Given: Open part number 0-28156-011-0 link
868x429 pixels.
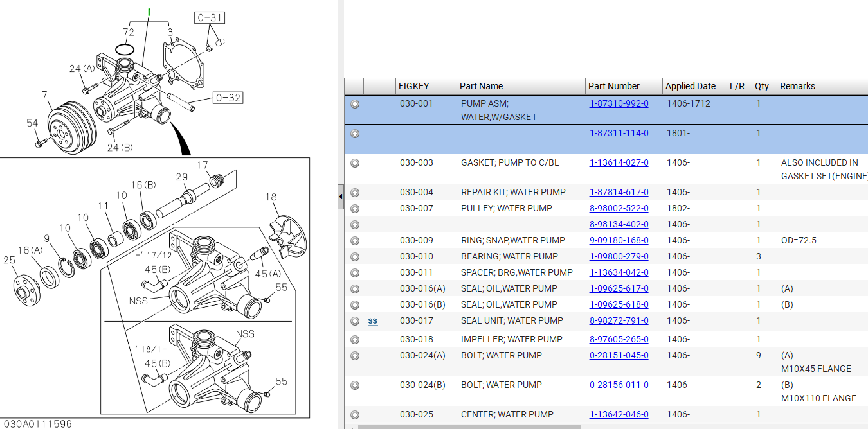Looking at the screenshot, I should click(x=619, y=385).
